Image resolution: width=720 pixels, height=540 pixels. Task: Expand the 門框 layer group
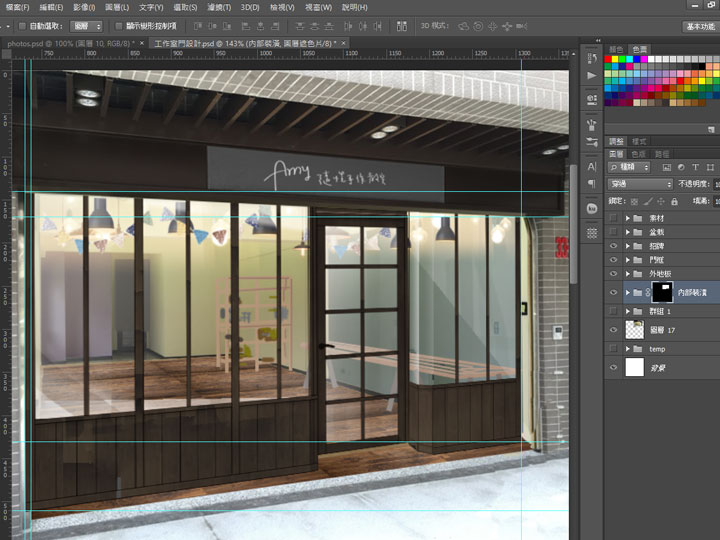[628, 259]
